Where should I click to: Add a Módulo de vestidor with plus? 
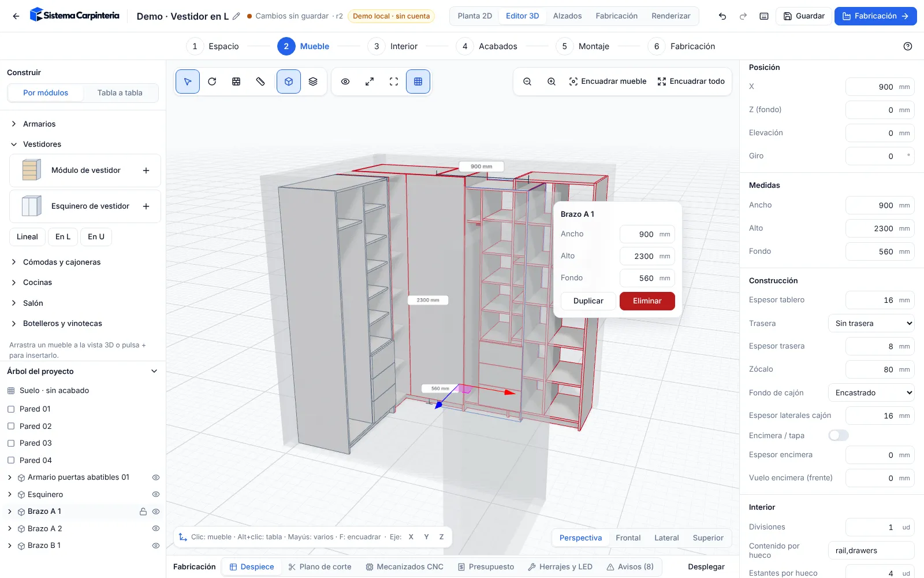coord(146,171)
